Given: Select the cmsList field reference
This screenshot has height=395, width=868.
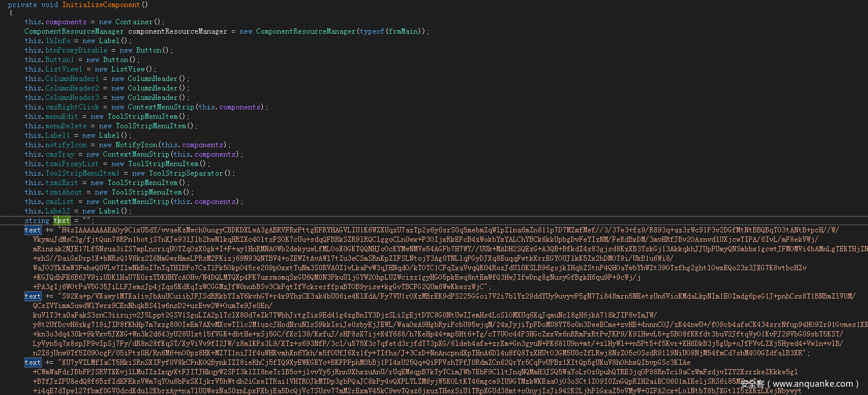Looking at the screenshot, I should coord(60,202).
